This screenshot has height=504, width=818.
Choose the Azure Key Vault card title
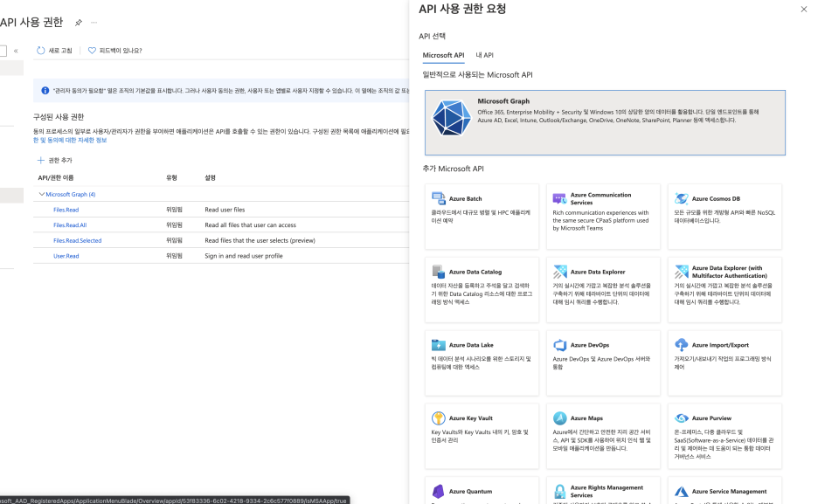click(x=470, y=418)
